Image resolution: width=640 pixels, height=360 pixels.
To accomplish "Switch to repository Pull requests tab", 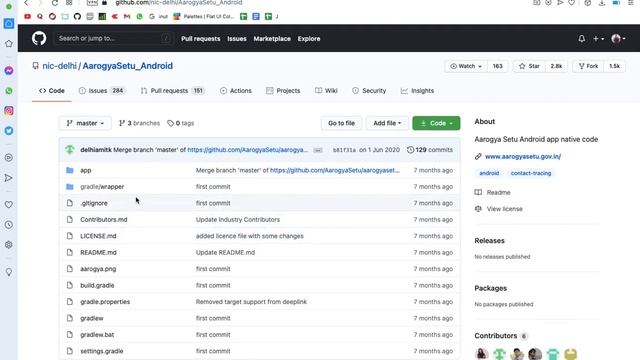I will pyautogui.click(x=172, y=91).
